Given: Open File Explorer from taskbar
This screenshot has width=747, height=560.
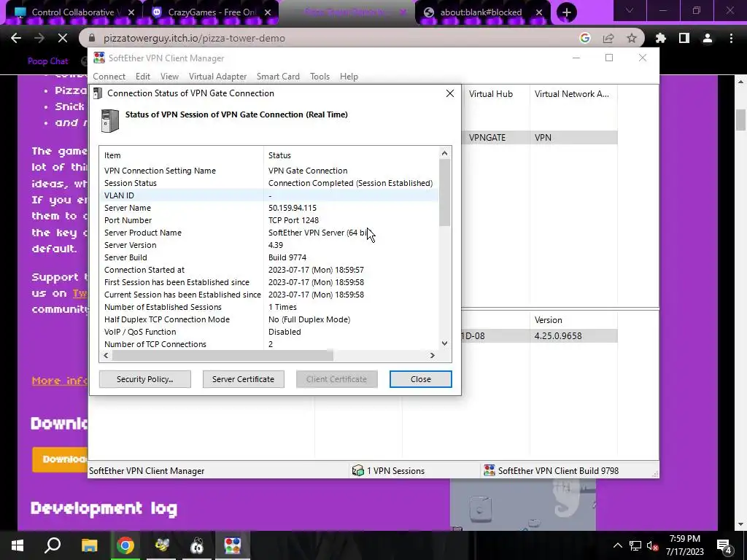Looking at the screenshot, I should tap(90, 545).
